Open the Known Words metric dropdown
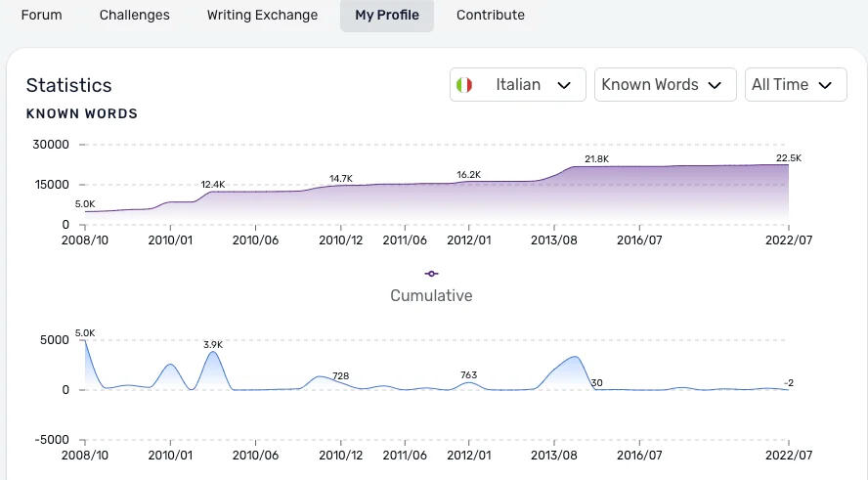Image resolution: width=868 pixels, height=480 pixels. [x=664, y=85]
